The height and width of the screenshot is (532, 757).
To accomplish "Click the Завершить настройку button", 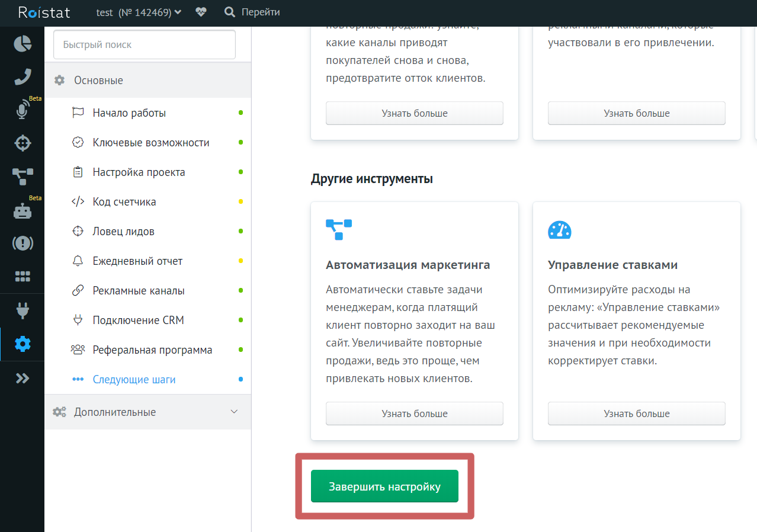I will [x=384, y=486].
